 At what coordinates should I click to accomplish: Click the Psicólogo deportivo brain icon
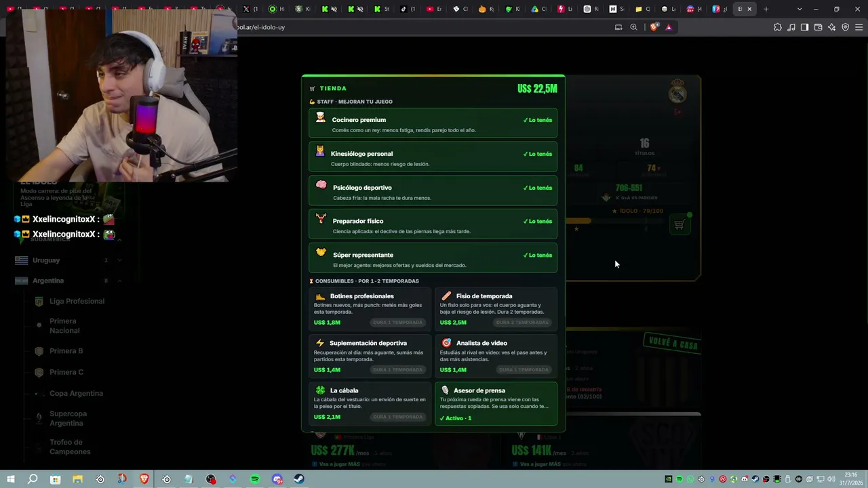[321, 185]
